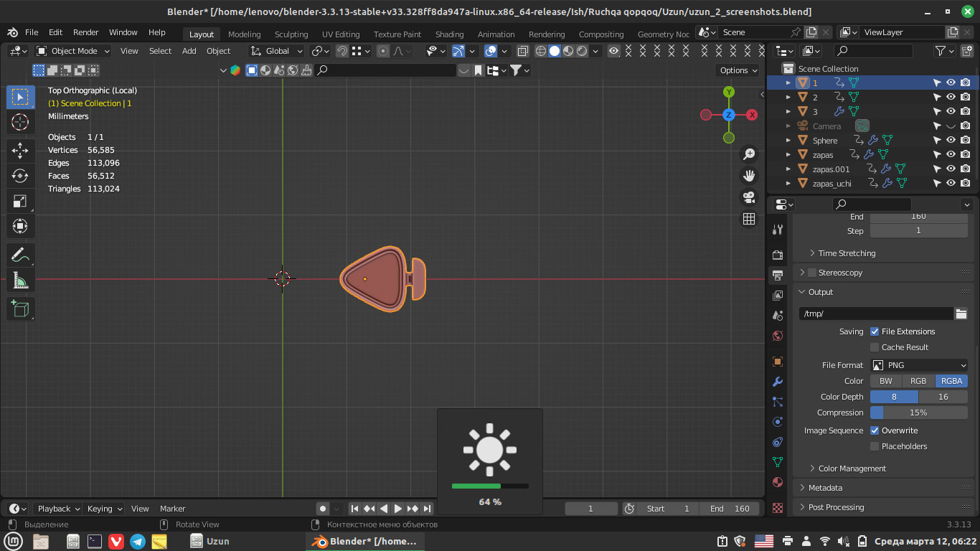The width and height of the screenshot is (980, 551).
Task: Tick the Stereoscopy checkbox
Action: [812, 273]
